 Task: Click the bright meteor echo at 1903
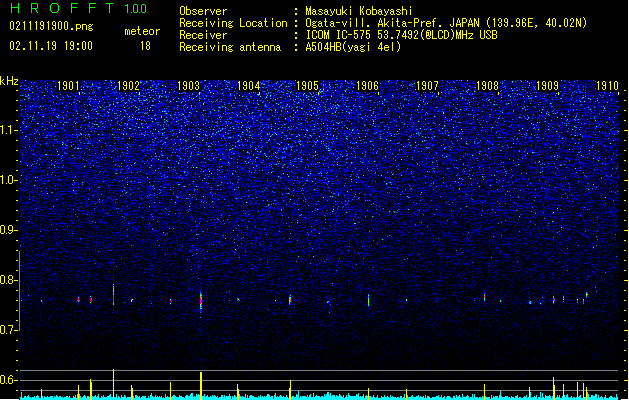point(201,302)
